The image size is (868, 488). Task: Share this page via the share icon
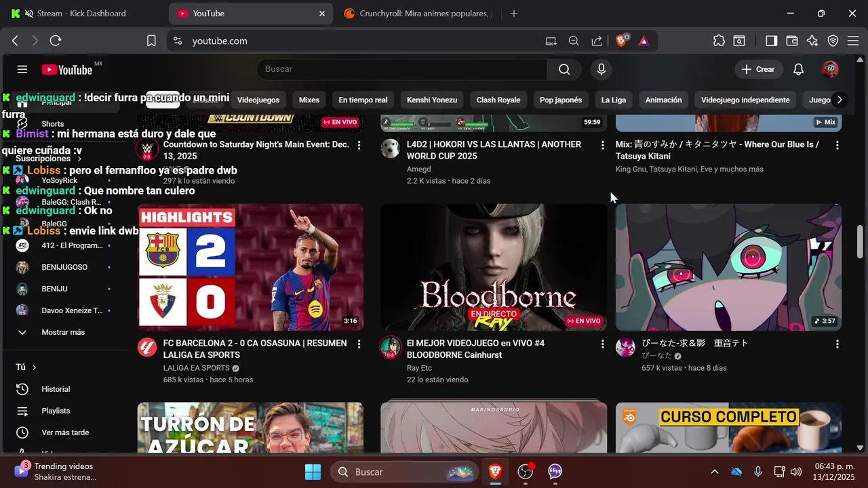(597, 41)
